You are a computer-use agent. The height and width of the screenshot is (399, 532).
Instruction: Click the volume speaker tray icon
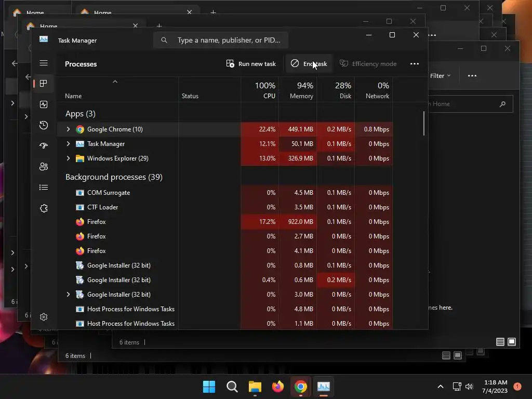469,387
